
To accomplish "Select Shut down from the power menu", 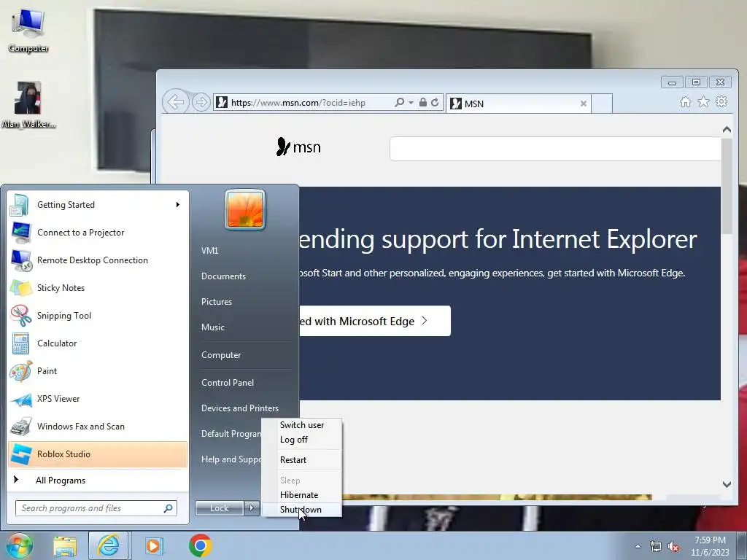I will point(302,510).
